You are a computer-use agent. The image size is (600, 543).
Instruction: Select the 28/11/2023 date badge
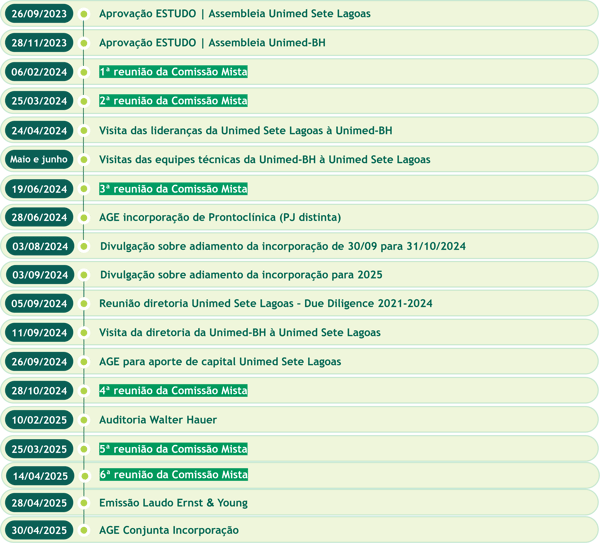(39, 43)
